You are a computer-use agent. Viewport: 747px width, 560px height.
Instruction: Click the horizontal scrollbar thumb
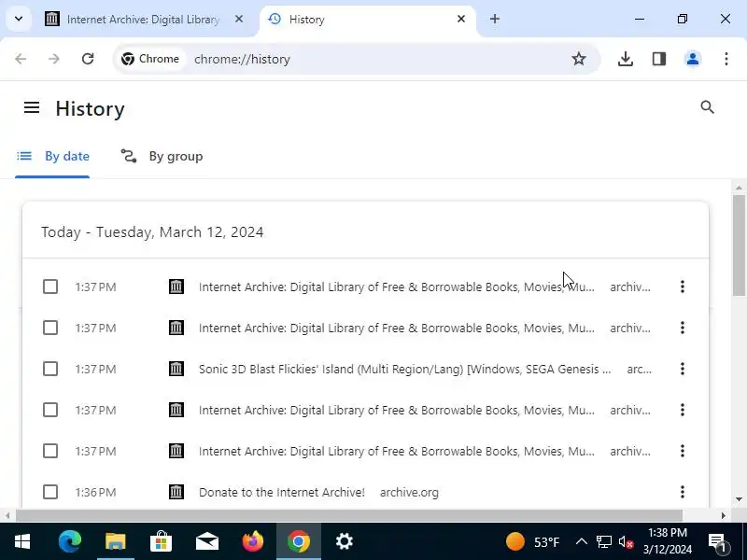click(348, 516)
